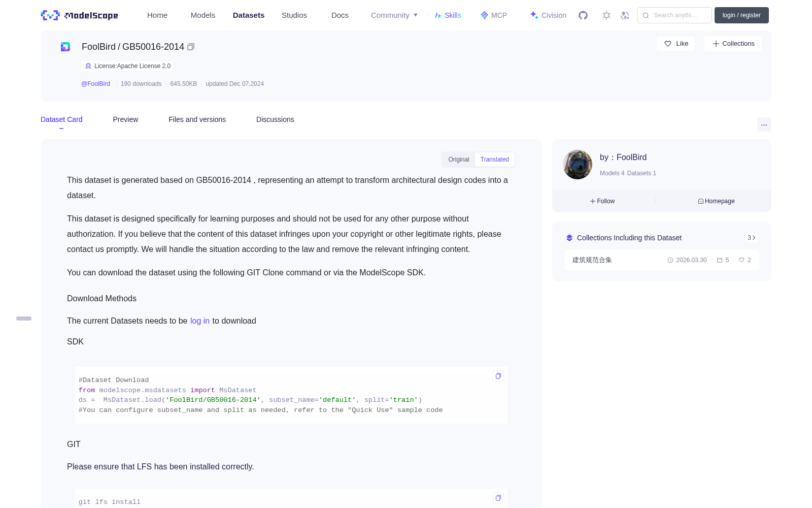Open the Studios menu item

(x=294, y=15)
